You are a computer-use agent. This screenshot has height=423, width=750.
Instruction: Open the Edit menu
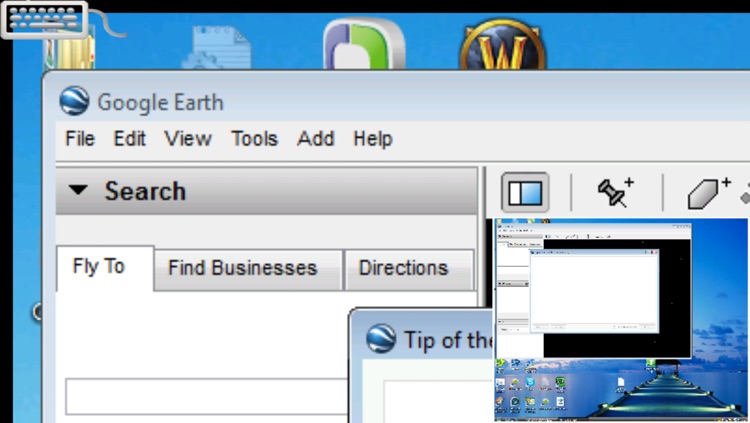click(130, 139)
